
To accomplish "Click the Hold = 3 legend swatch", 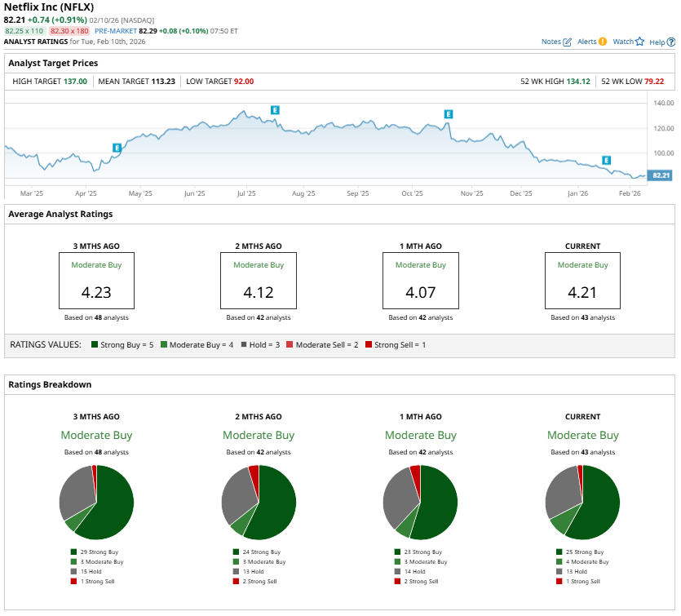I will point(249,345).
